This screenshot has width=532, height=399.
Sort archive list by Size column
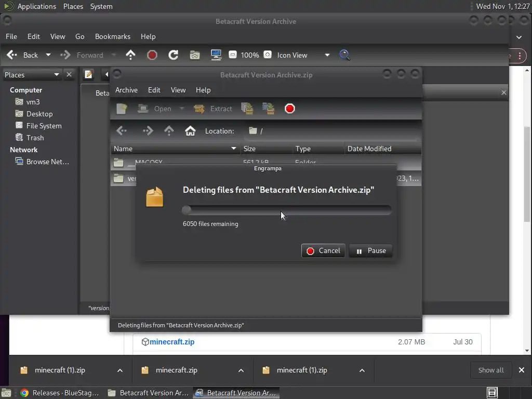click(266, 149)
